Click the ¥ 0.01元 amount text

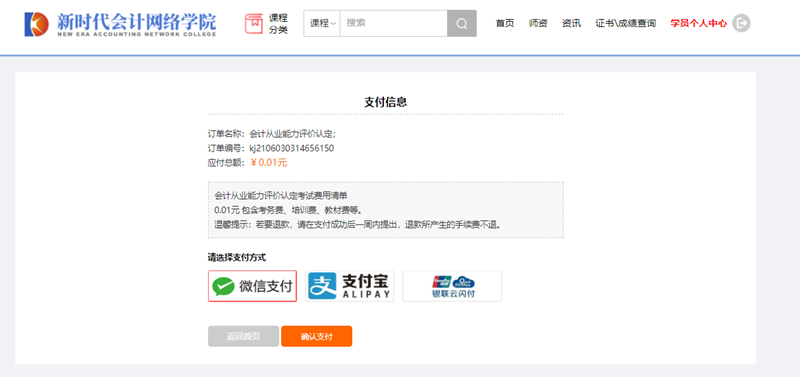269,163
